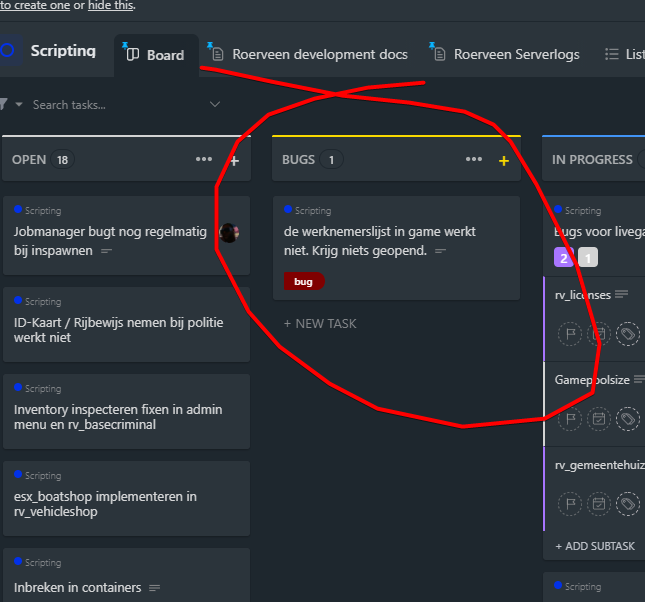Open the OPEN column ellipsis menu
This screenshot has width=645, height=602.
pyautogui.click(x=204, y=160)
